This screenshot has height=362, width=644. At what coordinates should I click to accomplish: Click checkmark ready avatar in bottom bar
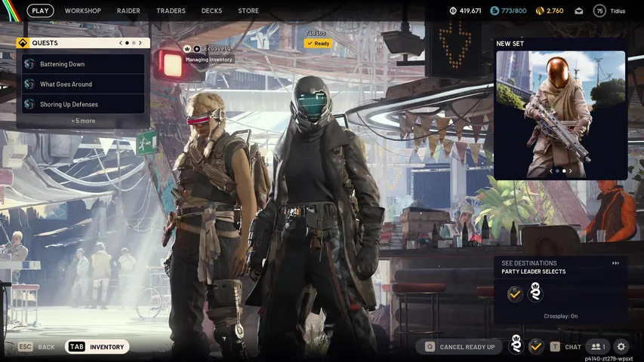click(536, 347)
